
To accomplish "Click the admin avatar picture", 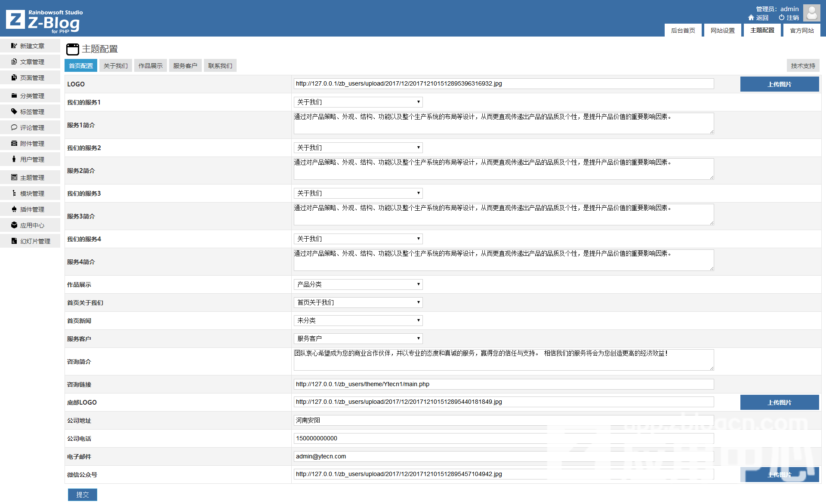I will [x=811, y=13].
